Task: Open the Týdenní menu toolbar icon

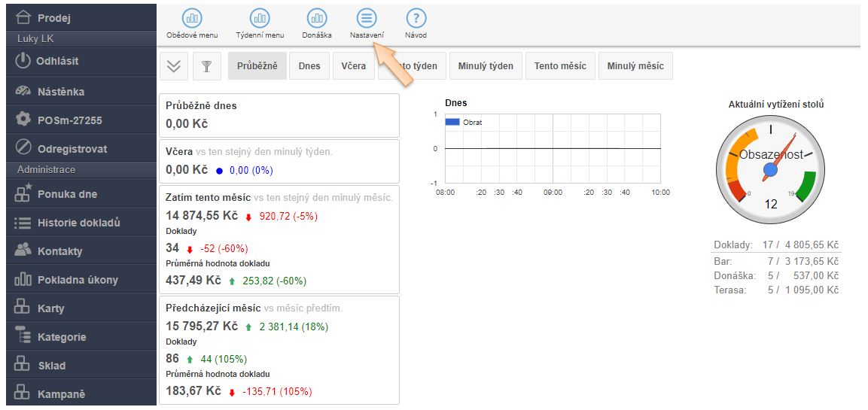Action: [260, 18]
